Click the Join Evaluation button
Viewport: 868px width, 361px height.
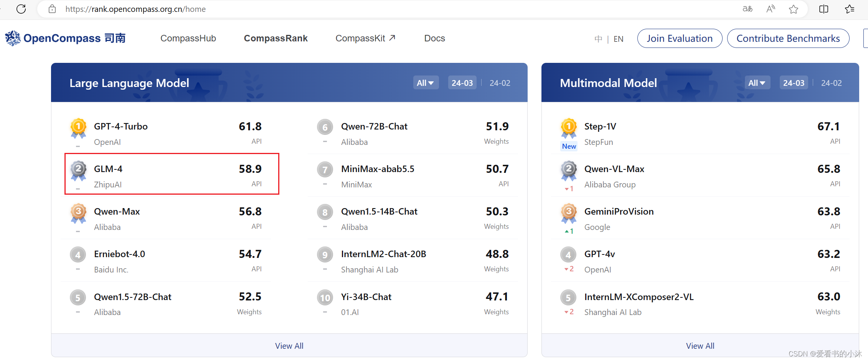[x=680, y=38]
